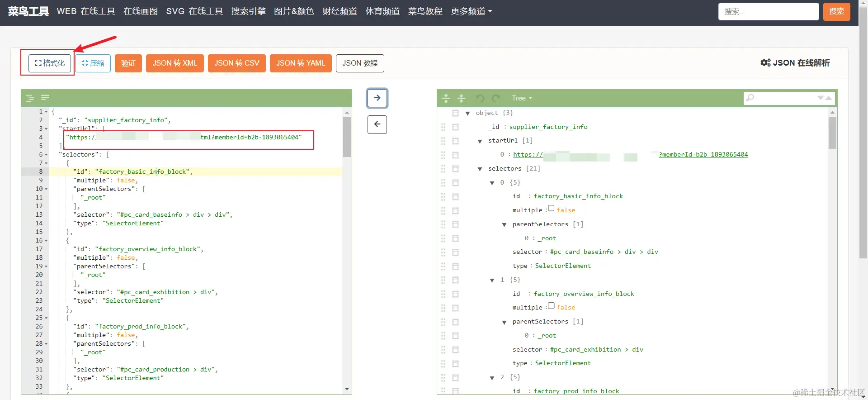Click the 压缩 compress button
Viewport: 868px width, 400px height.
click(x=93, y=63)
